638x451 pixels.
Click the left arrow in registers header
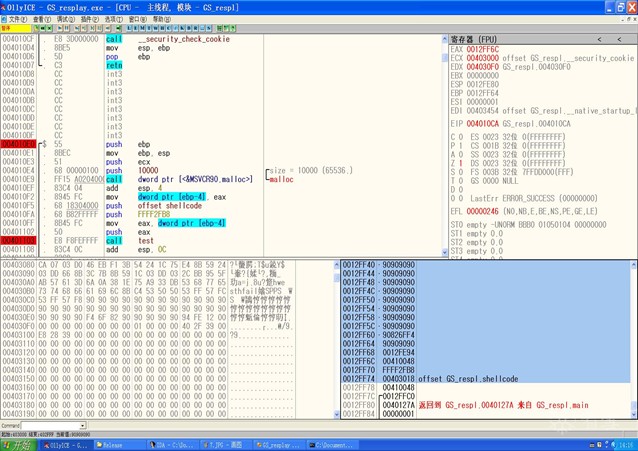(x=600, y=39)
